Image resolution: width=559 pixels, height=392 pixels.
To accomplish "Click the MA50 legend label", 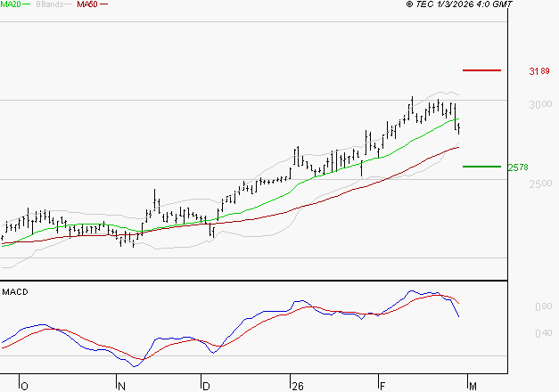I will coord(87,4).
